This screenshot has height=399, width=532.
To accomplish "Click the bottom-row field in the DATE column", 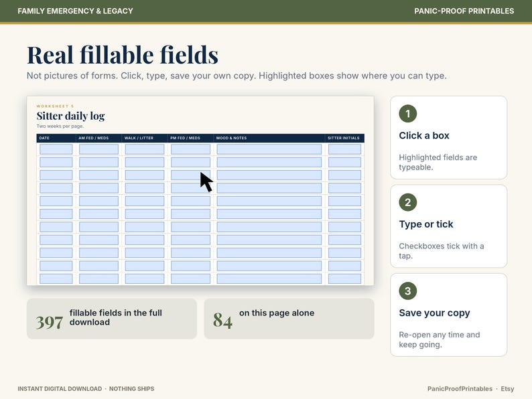I will [x=56, y=278].
